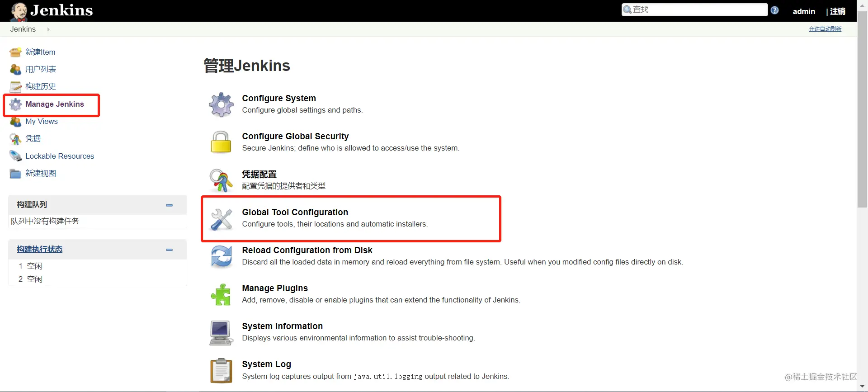Open 构建历史 in the sidebar
The image size is (868, 392).
point(41,86)
